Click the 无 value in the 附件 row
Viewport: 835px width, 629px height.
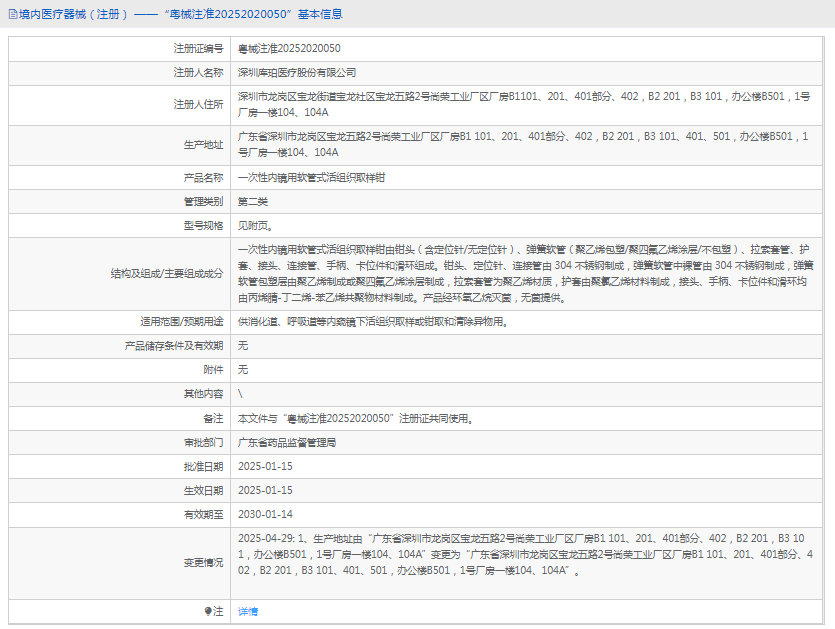point(243,370)
